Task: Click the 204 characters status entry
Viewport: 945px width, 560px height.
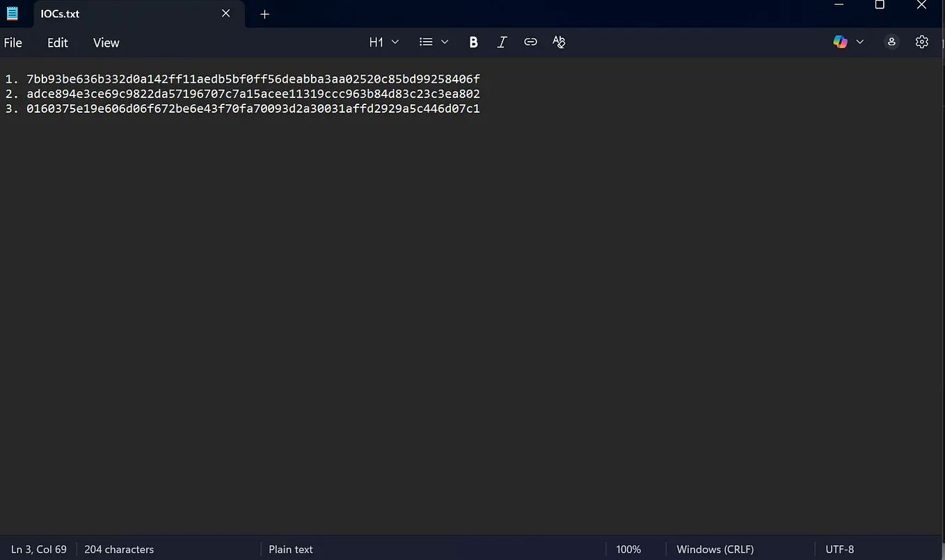Action: 119,549
